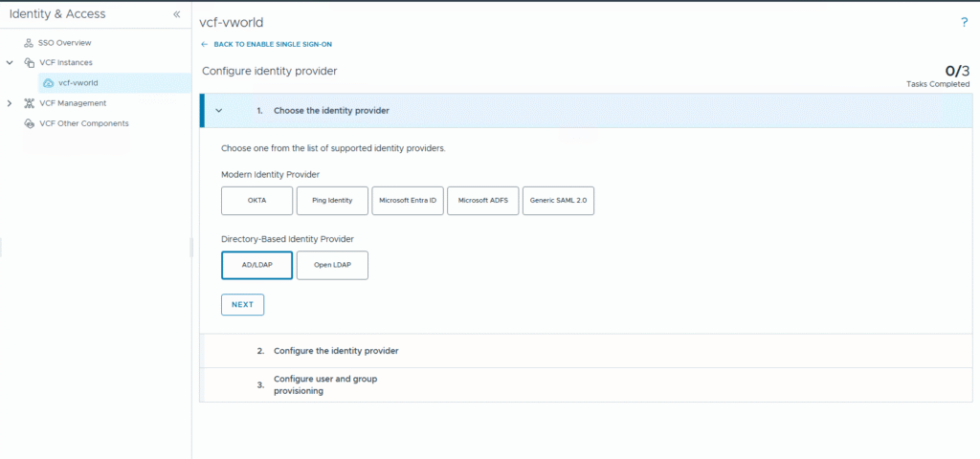This screenshot has height=459, width=980.
Task: Click the NEXT button
Action: (x=242, y=304)
